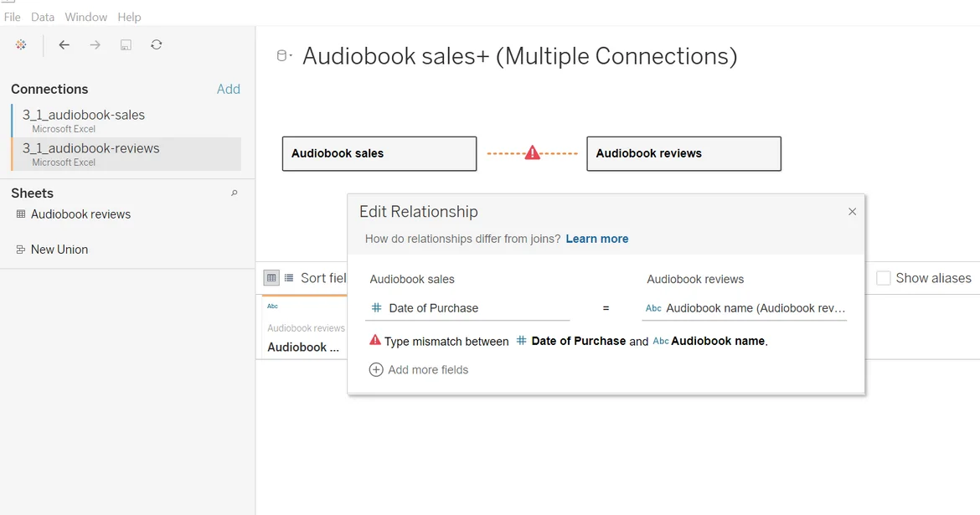Click Add more fields

[419, 370]
